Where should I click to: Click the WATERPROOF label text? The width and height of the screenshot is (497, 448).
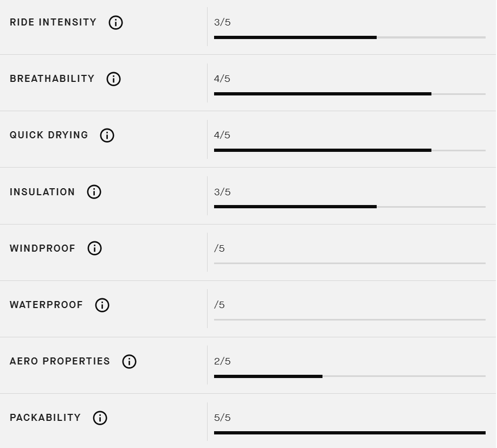[x=46, y=305]
